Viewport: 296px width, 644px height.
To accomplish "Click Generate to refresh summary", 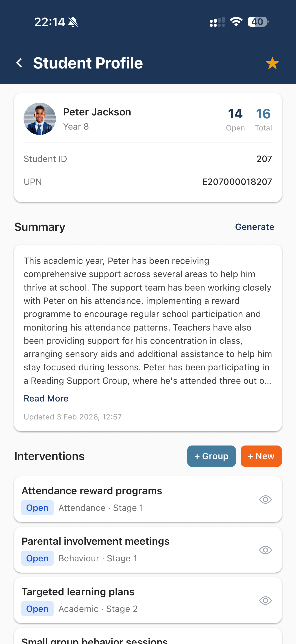I will click(x=255, y=227).
